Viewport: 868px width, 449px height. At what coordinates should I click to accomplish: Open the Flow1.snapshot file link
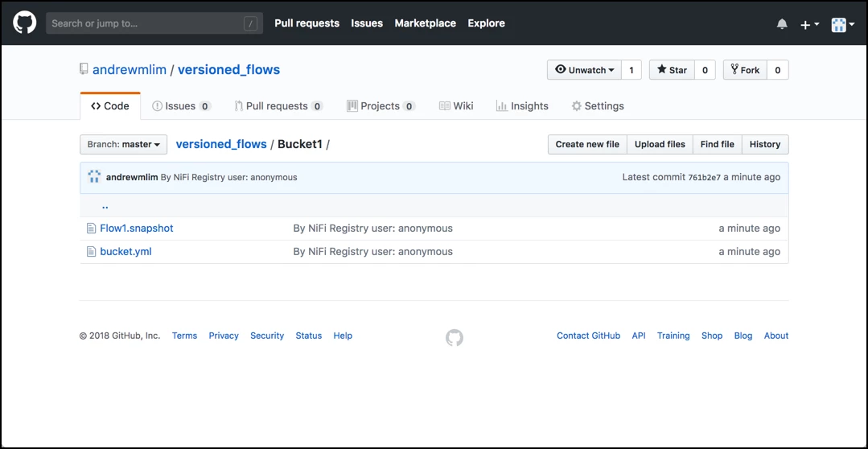click(x=137, y=228)
